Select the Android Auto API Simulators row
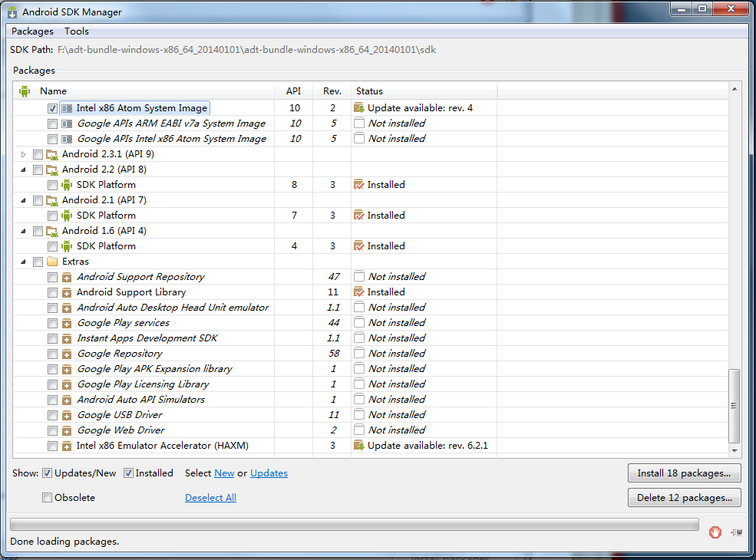756x560 pixels. [370, 400]
